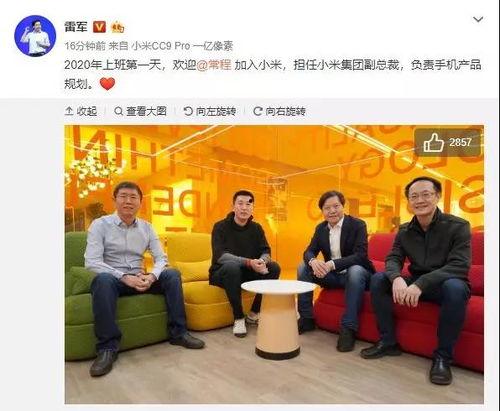Click the rotate-left circular arrow icon
The image size is (500, 411).
click(188, 111)
